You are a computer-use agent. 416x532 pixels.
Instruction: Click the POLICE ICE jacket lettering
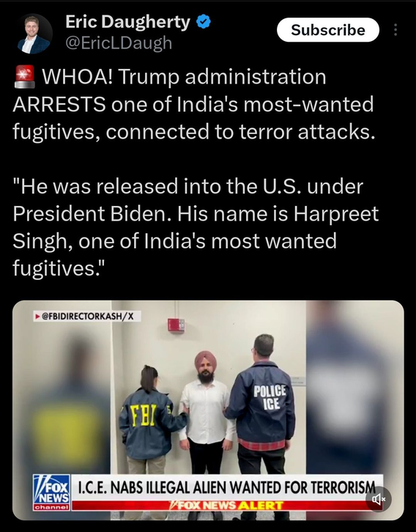pos(270,397)
